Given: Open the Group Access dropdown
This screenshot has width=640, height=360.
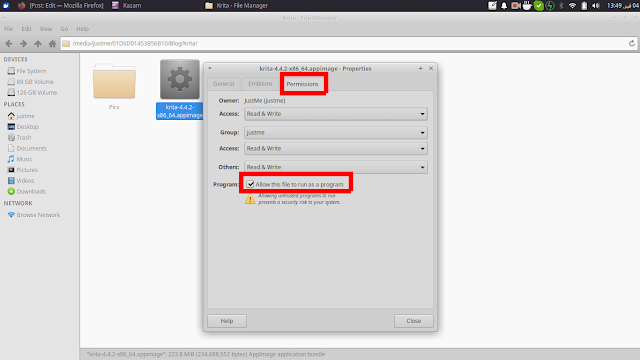Looking at the screenshot, I should coord(336,149).
